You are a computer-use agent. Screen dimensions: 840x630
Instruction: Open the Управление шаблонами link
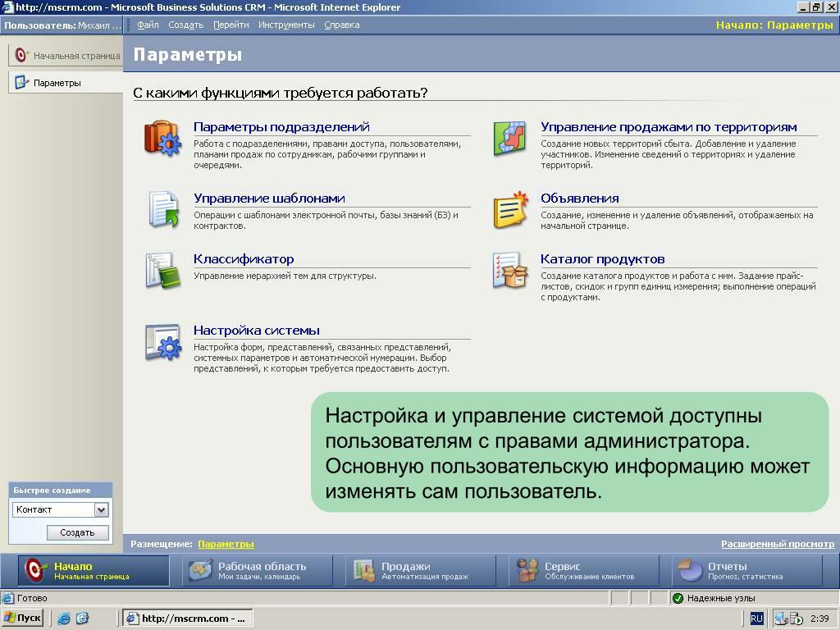[269, 199]
